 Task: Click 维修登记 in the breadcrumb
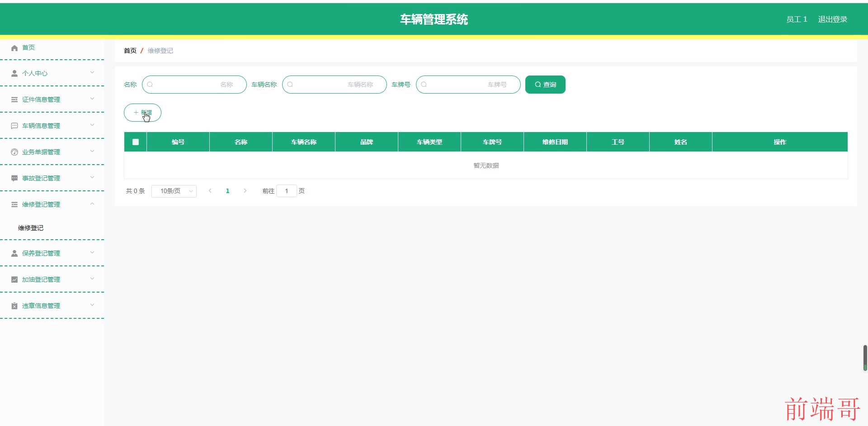[x=160, y=51]
